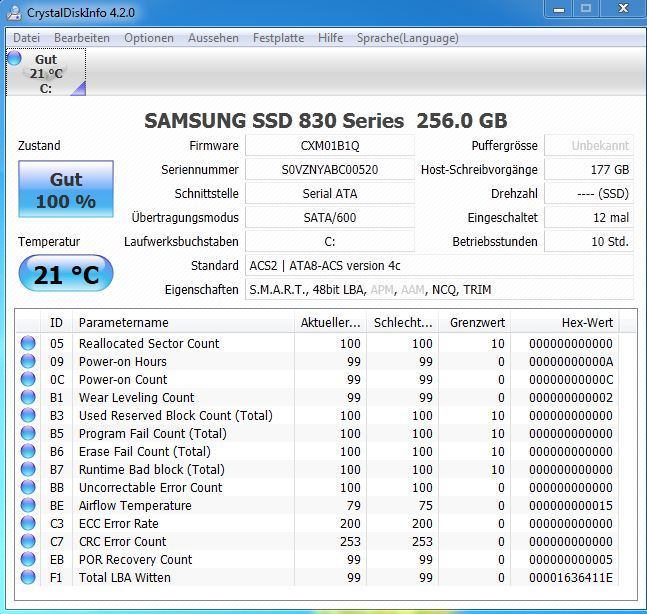
Task: Click the Aktueller... column header
Action: coord(331,322)
